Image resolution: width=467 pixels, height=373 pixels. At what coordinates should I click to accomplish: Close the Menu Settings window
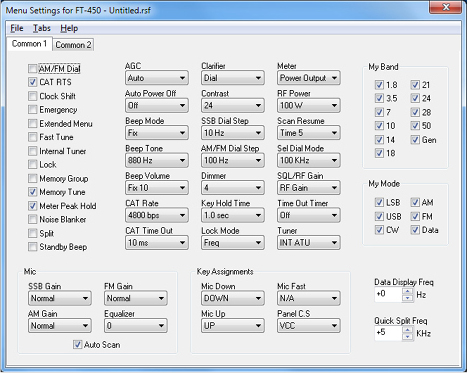point(446,7)
